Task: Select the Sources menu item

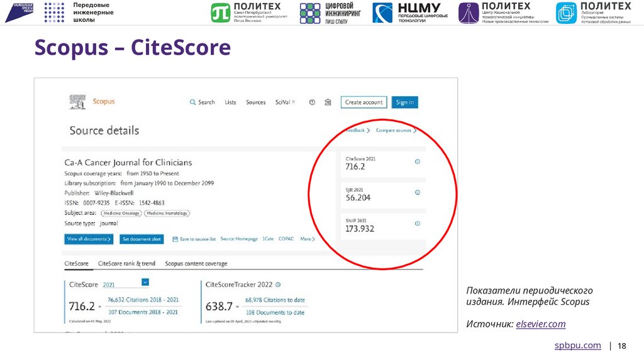Action: tap(256, 102)
